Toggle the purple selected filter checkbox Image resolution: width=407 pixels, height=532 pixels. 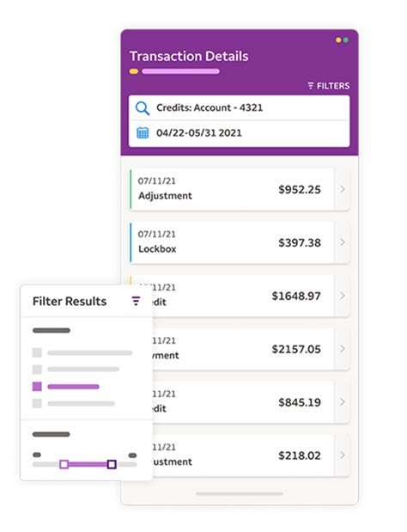(x=37, y=387)
